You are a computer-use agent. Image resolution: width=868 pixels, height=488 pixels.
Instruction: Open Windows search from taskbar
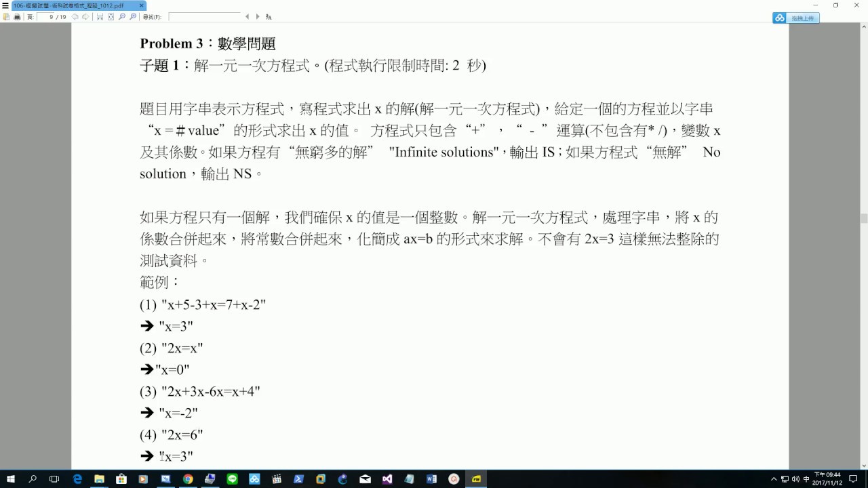tap(33, 479)
